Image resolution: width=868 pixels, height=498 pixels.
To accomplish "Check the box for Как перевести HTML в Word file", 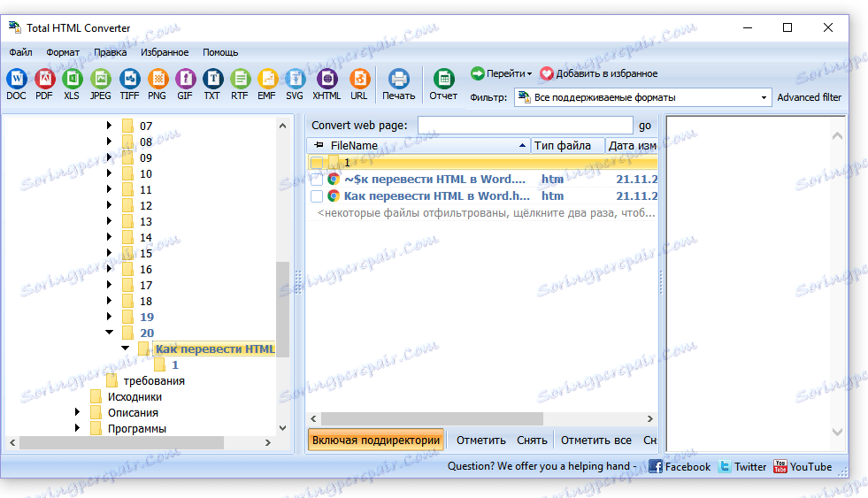I will pos(317,195).
